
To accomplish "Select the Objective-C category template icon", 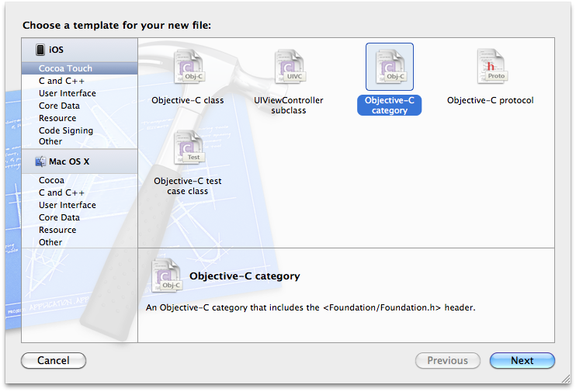I will (x=390, y=67).
